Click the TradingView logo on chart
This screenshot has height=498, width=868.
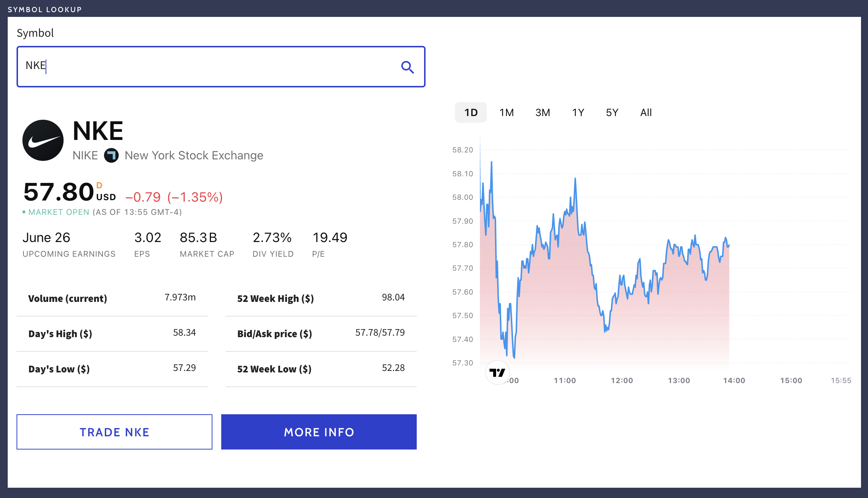498,373
